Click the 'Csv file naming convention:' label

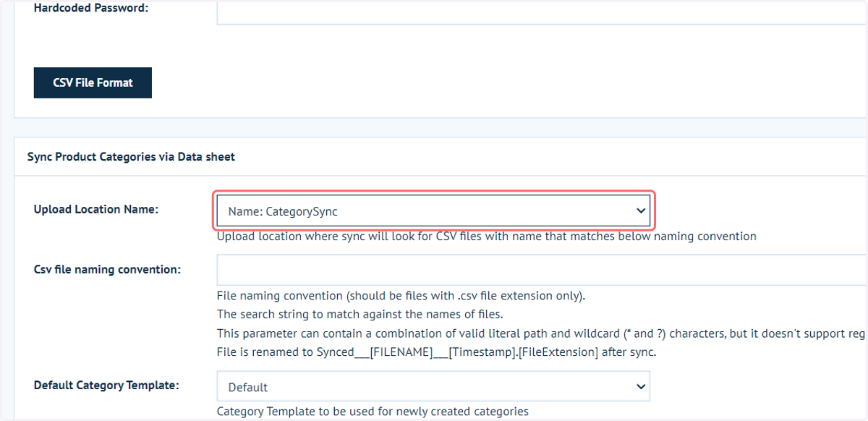pos(107,270)
